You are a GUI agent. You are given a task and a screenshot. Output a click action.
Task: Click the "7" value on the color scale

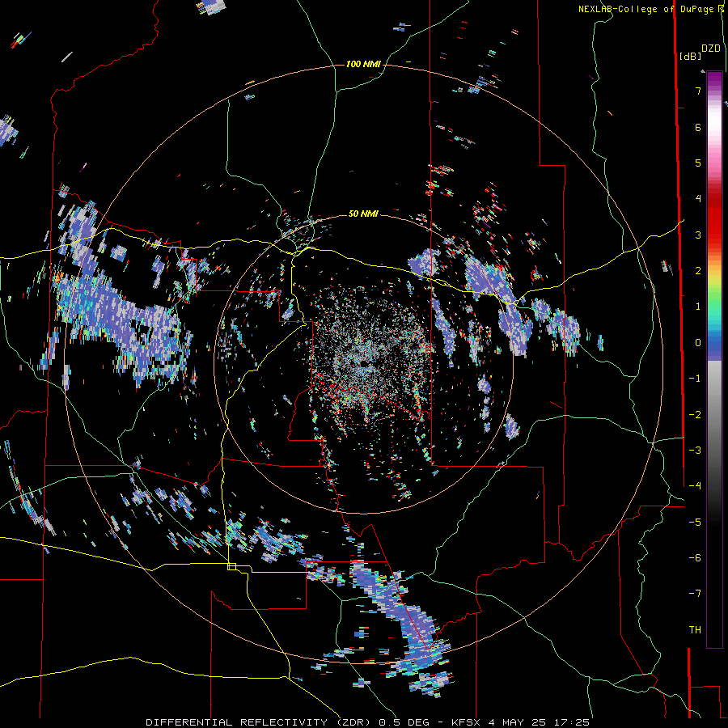tap(698, 91)
